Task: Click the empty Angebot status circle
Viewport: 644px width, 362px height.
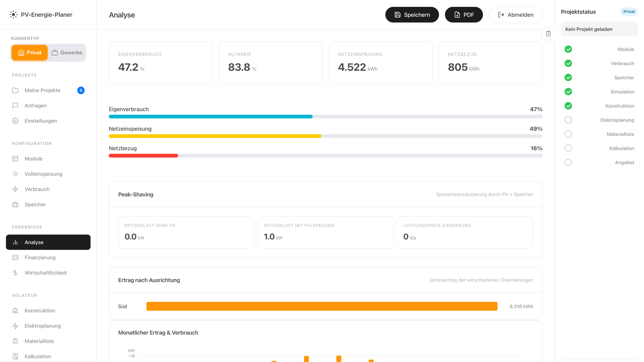Action: coord(568,162)
